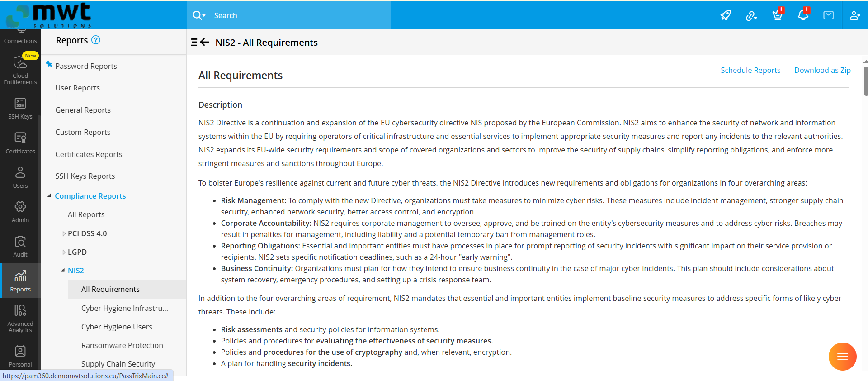Screen dimensions: 868x381
Task: Click the Reports help question mark icon
Action: 96,40
